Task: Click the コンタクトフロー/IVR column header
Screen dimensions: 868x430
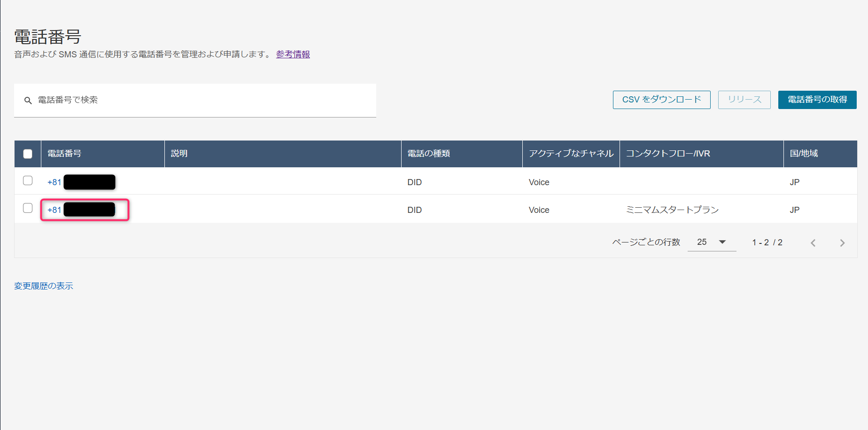Action: pos(667,154)
